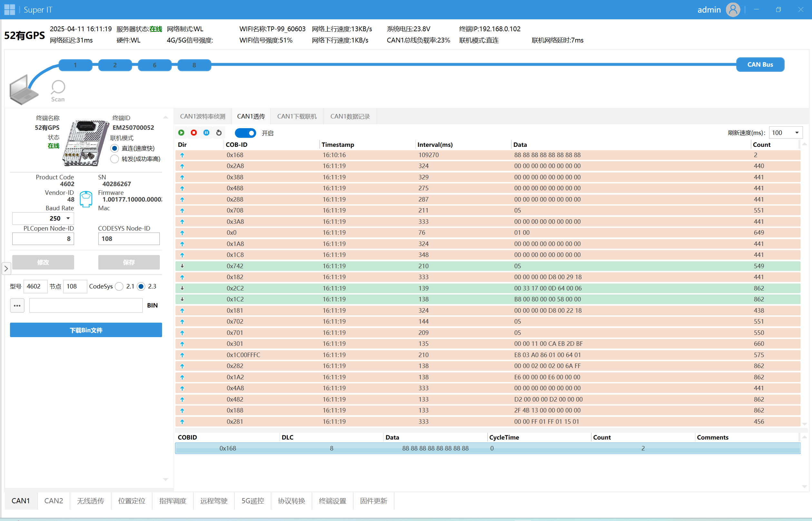The image size is (812, 521).
Task: Click the red stop recording icon
Action: [194, 133]
